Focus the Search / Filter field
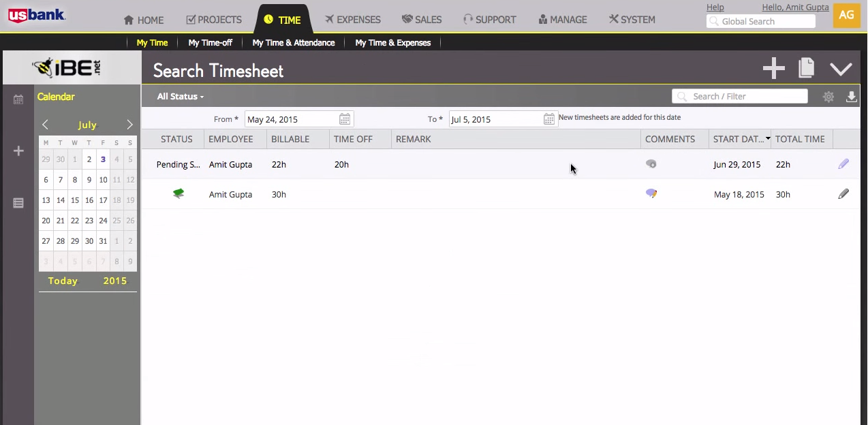 tap(740, 97)
